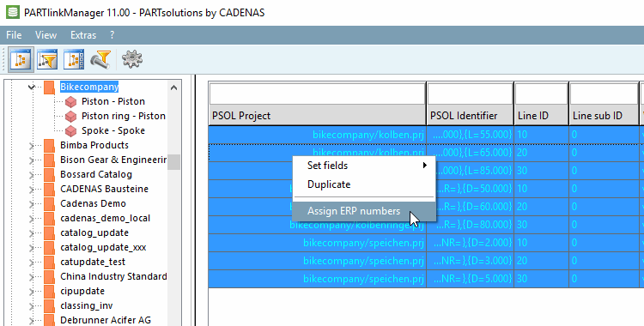
Task: Select the Piston - Piston cube icon
Action: click(70, 101)
